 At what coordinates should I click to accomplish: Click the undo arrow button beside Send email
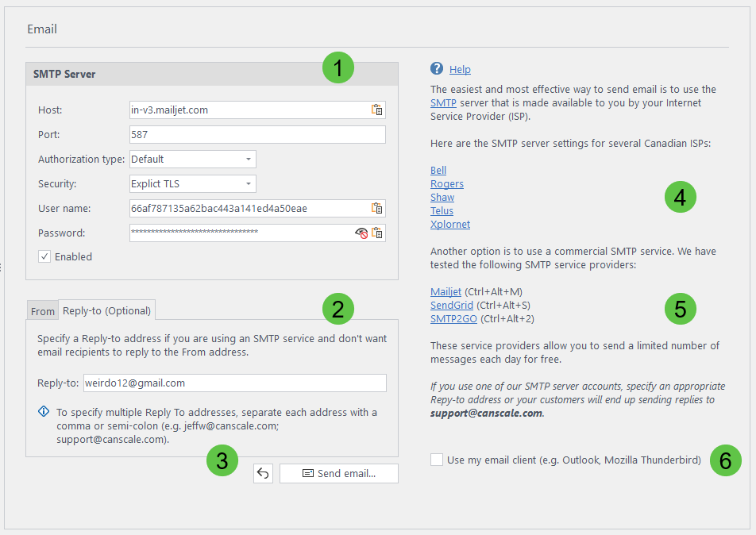tap(264, 474)
